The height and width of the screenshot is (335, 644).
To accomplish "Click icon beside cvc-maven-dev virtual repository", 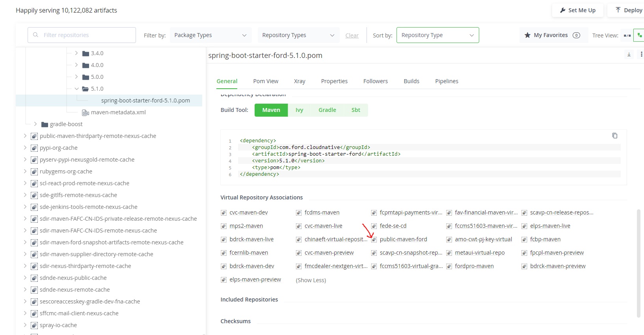I will (223, 213).
